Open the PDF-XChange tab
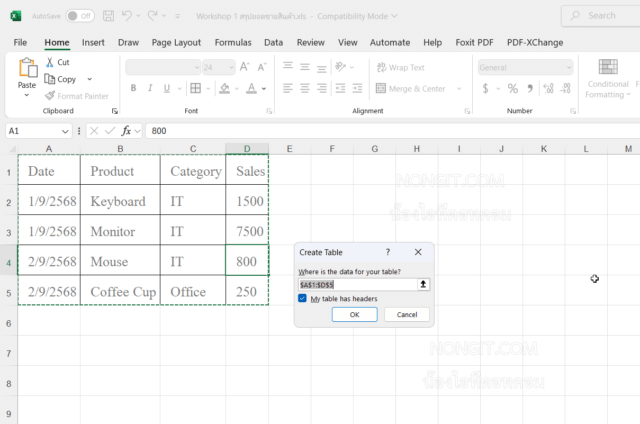 click(x=535, y=42)
